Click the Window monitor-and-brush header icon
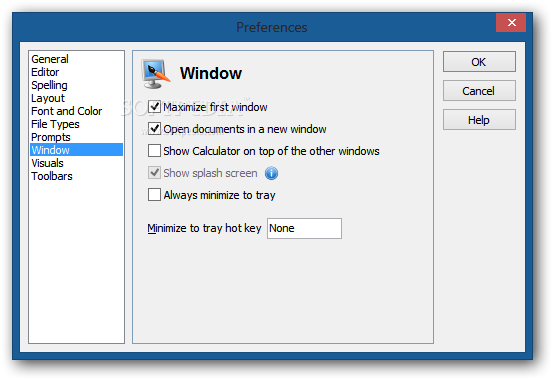Viewport: 553px width, 380px height. [156, 74]
